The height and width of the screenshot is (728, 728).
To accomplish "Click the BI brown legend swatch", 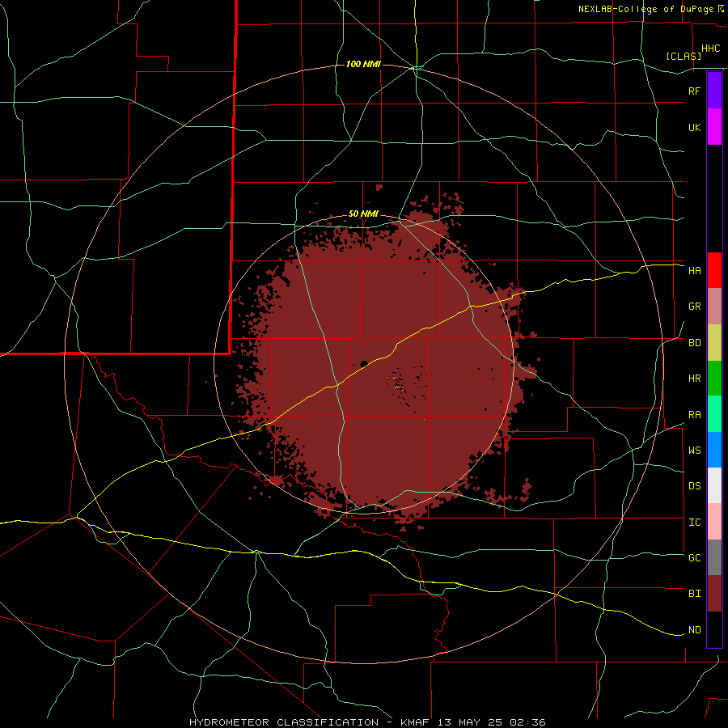I will tap(714, 594).
